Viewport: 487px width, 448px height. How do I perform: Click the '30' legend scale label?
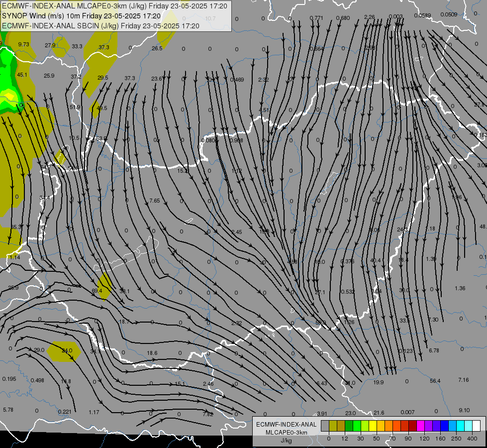pyautogui.click(x=360, y=439)
